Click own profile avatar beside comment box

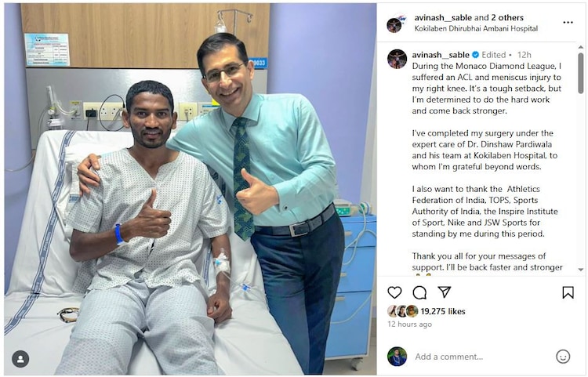pyautogui.click(x=397, y=357)
